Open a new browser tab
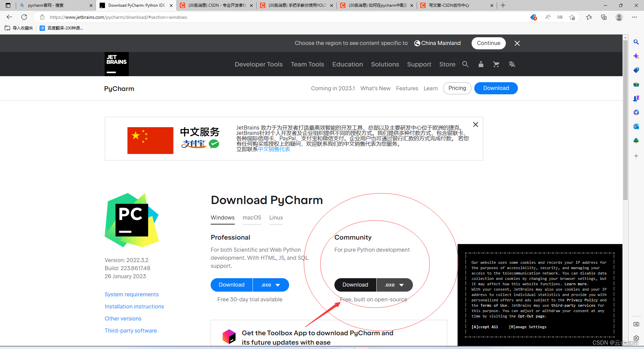The image size is (644, 349). click(503, 5)
